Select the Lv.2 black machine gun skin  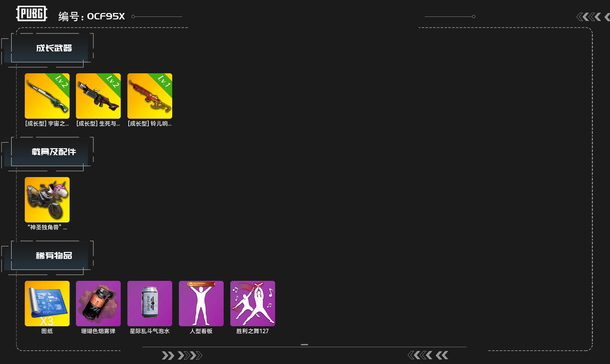click(x=98, y=96)
